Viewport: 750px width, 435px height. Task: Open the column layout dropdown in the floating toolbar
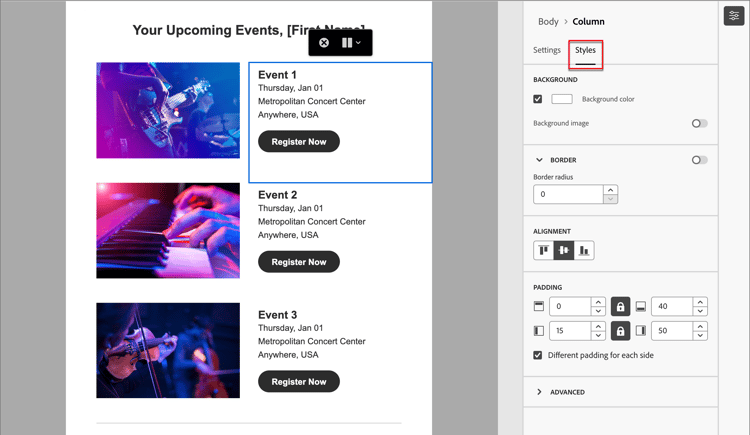click(352, 43)
